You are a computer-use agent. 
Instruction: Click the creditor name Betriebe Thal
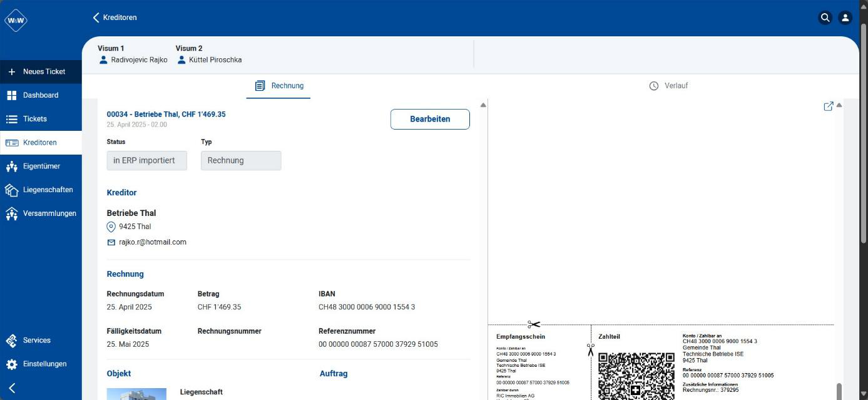131,213
